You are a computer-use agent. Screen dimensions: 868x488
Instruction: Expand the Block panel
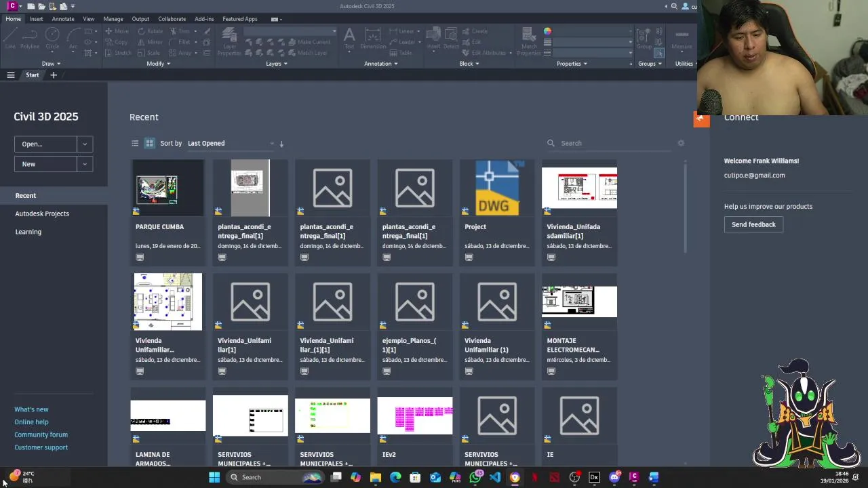(469, 64)
